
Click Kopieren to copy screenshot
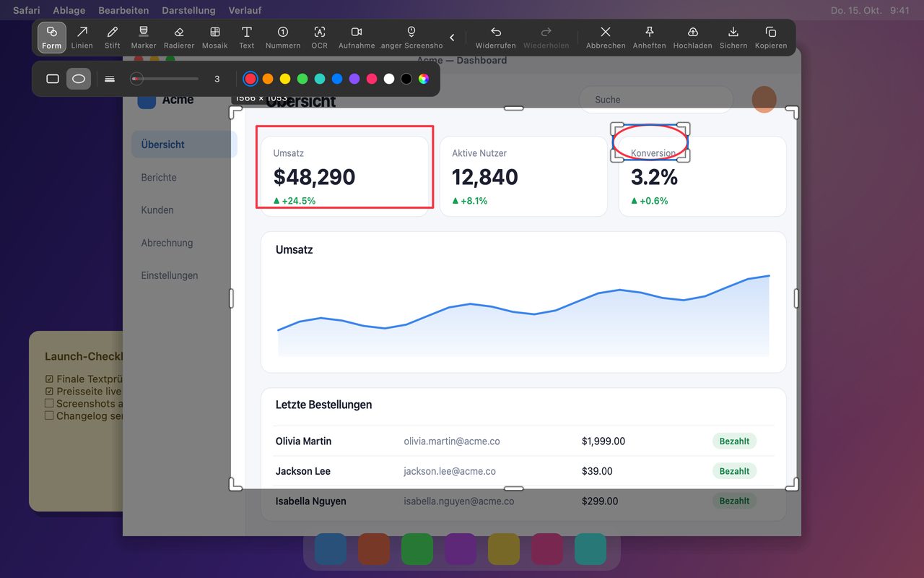click(x=771, y=38)
